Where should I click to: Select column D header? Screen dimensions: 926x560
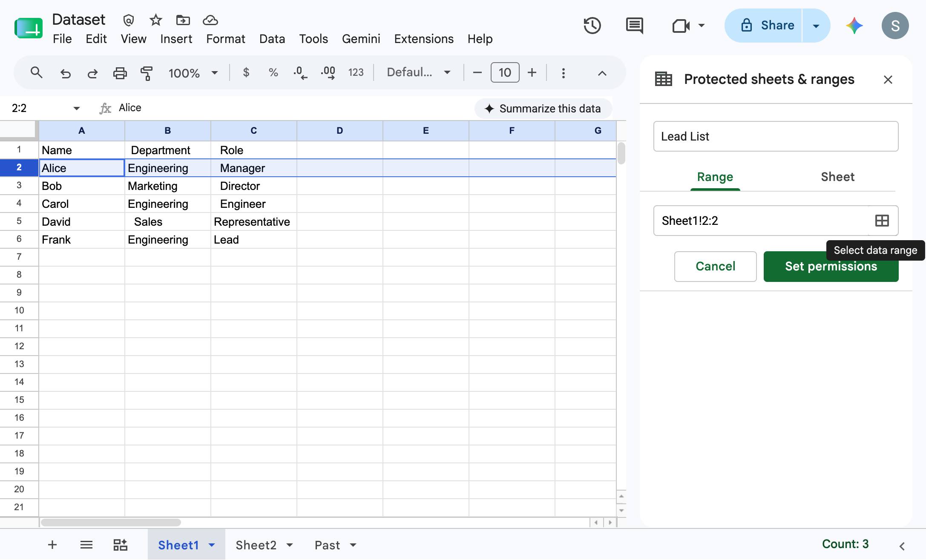pyautogui.click(x=340, y=131)
